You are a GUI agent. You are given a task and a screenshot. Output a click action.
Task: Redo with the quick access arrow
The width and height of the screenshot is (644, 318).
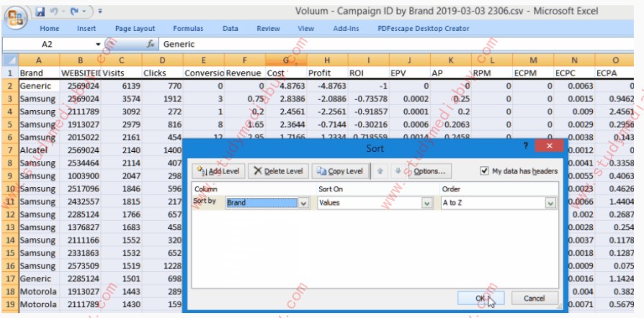point(74,12)
